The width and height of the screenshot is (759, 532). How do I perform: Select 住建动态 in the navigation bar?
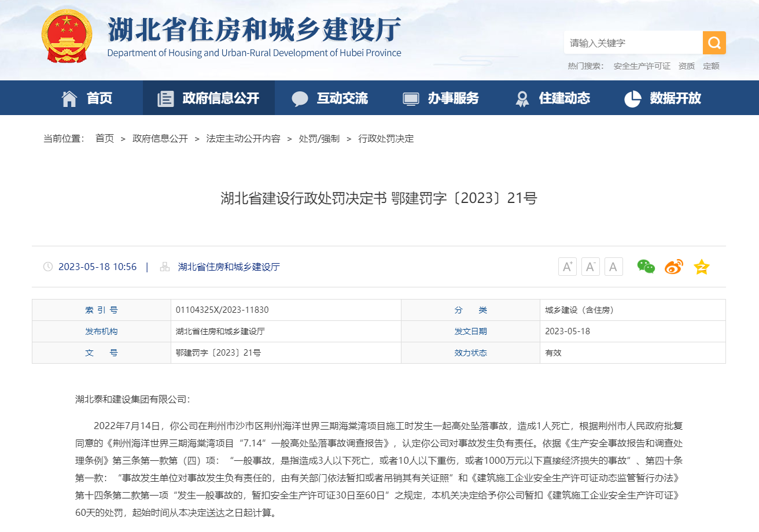[552, 98]
